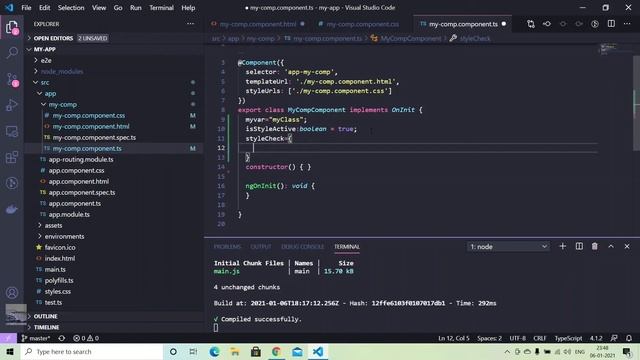Expand the Timeline section

[x=46, y=327]
